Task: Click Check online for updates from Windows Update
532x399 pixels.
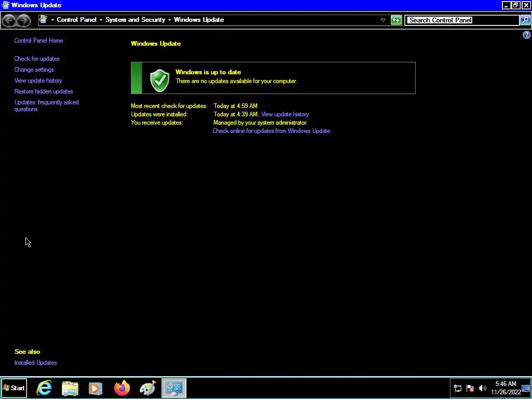Action: click(271, 131)
